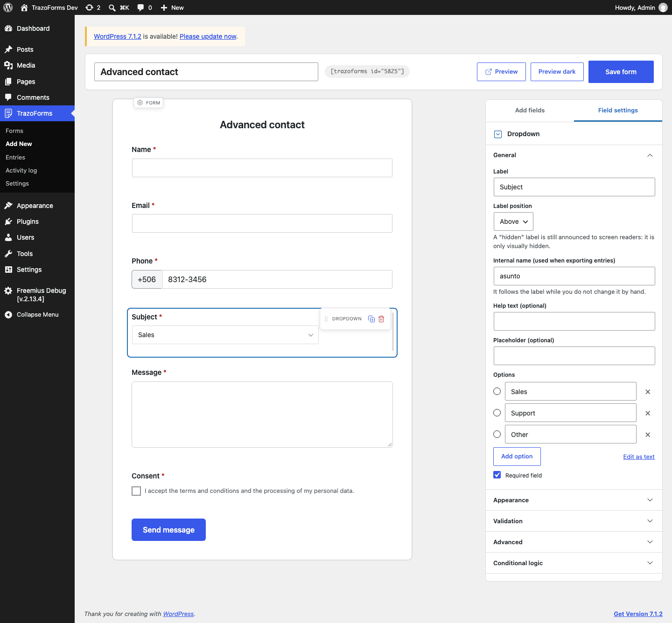Image resolution: width=672 pixels, height=623 pixels.
Task: Click the Add option button
Action: (x=517, y=457)
